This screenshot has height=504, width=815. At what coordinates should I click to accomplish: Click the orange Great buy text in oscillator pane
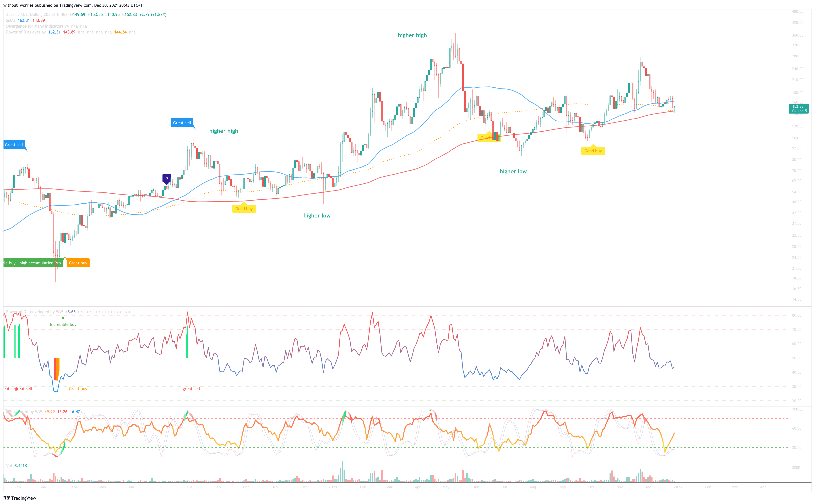[78, 389]
